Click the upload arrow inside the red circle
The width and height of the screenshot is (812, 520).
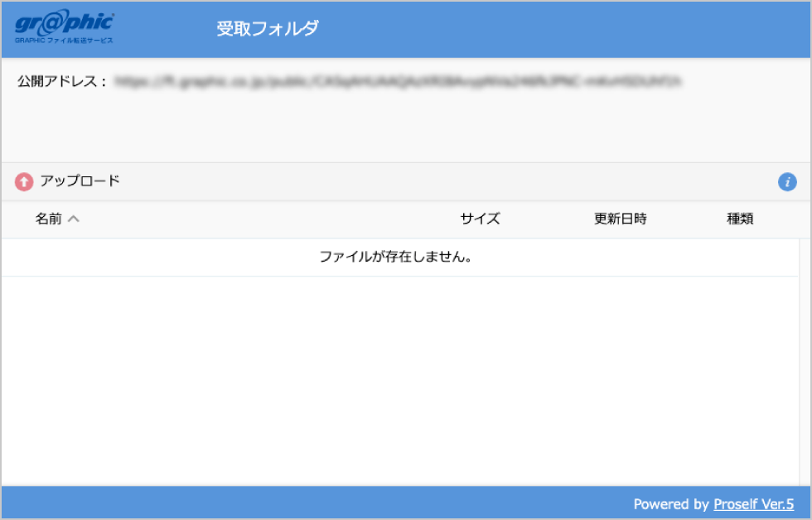[24, 181]
